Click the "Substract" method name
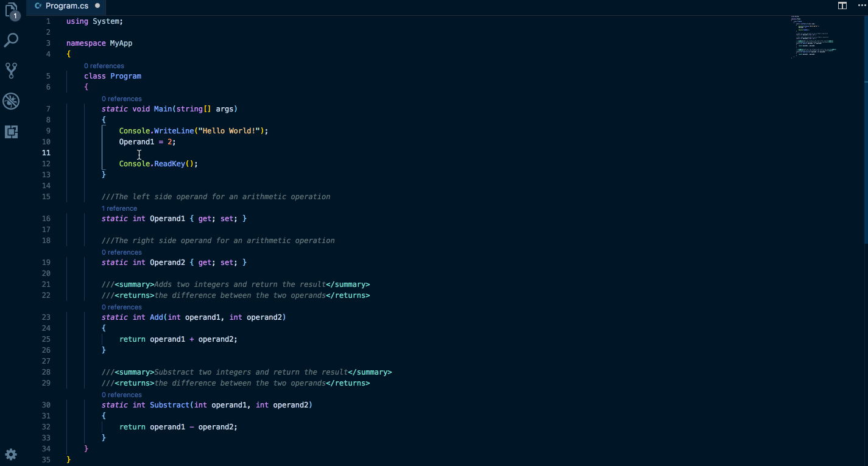Image resolution: width=868 pixels, height=466 pixels. pyautogui.click(x=169, y=405)
